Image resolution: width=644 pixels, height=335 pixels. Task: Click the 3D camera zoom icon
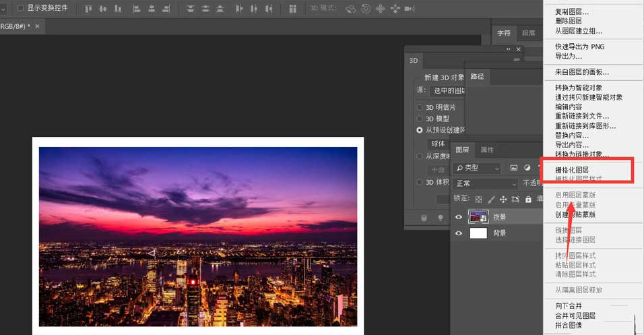pyautogui.click(x=411, y=9)
